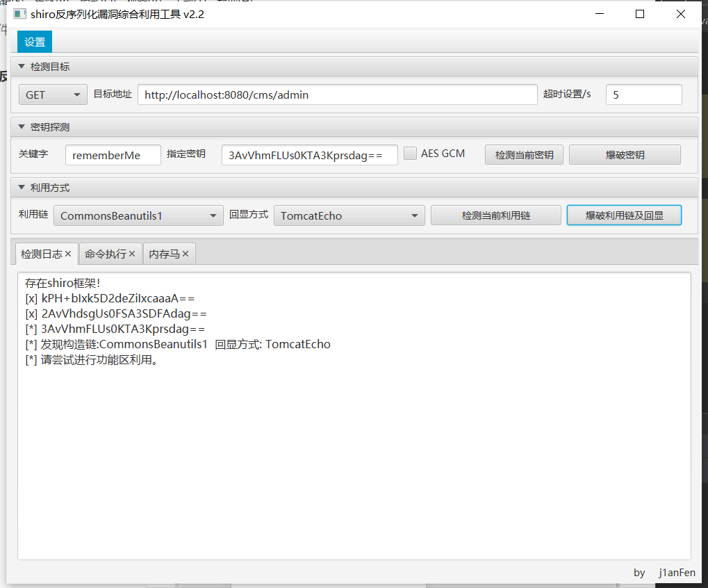Open the 回显方式 TomcatEcho dropdown
The image size is (708, 588).
[x=349, y=215]
